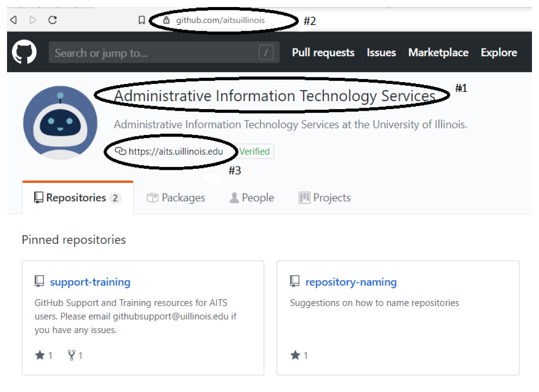Click the Pinned repositories heading

74,240
